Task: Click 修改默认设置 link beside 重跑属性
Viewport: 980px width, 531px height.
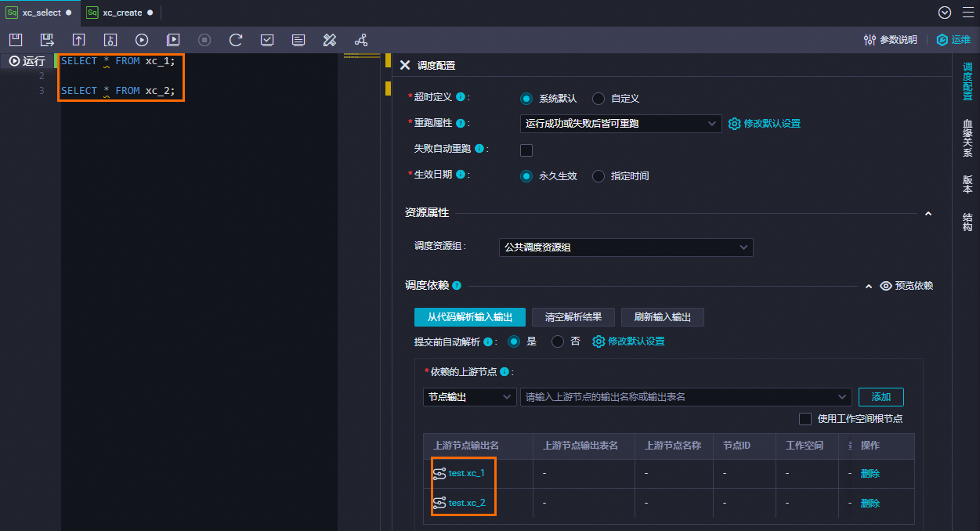Action: pyautogui.click(x=772, y=124)
